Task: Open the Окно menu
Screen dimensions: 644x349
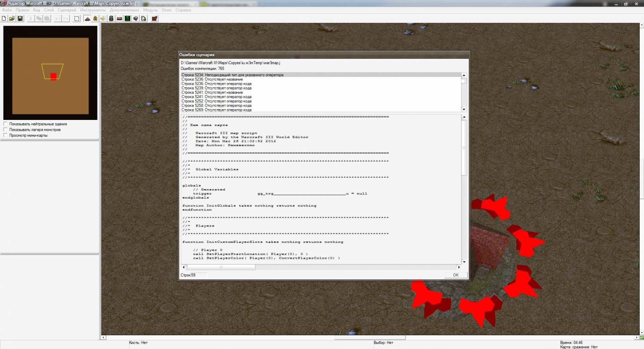Action: point(167,10)
